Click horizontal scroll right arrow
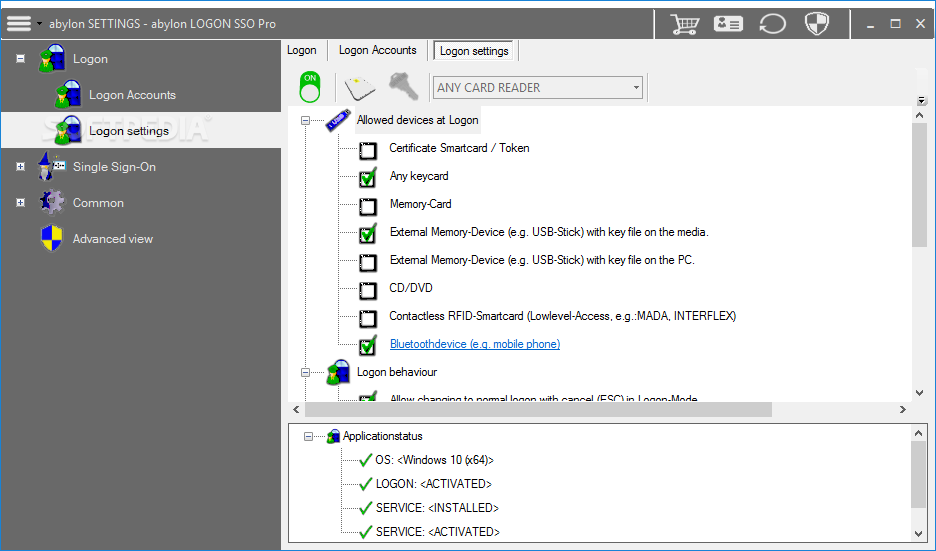 pos(903,410)
